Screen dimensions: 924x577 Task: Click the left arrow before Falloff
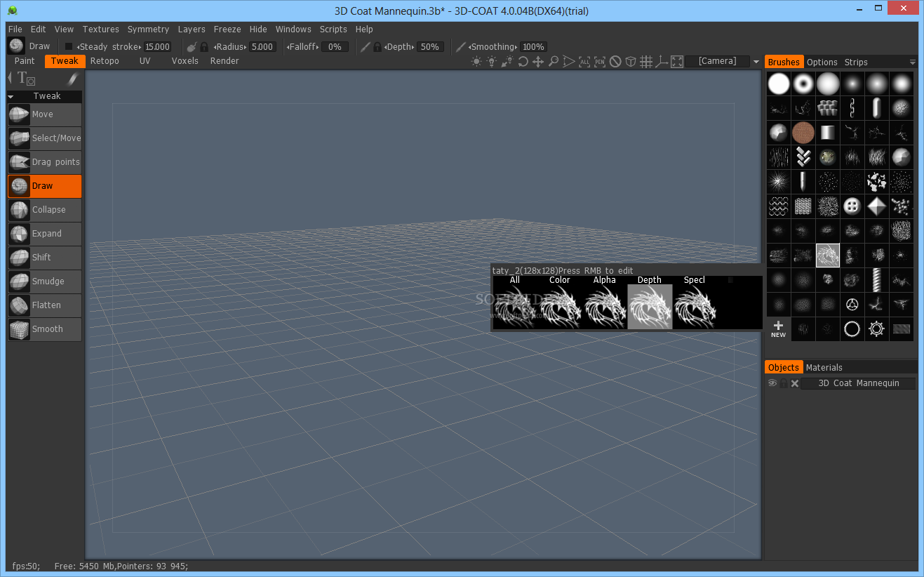pos(288,47)
